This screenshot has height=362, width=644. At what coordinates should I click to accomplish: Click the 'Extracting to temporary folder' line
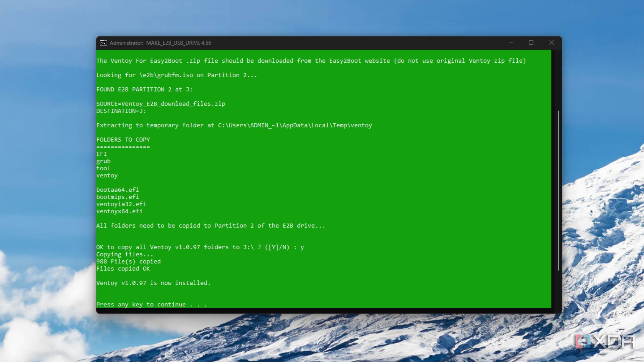click(x=234, y=125)
